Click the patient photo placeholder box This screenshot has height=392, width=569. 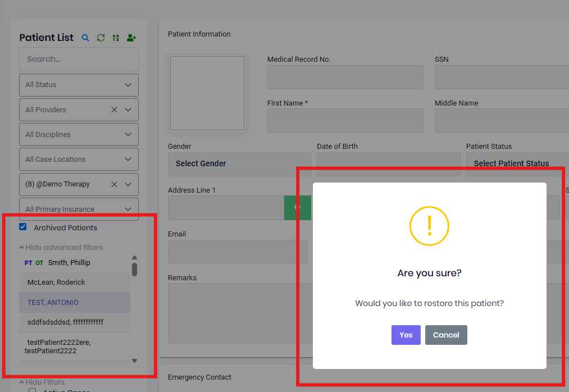coord(207,93)
